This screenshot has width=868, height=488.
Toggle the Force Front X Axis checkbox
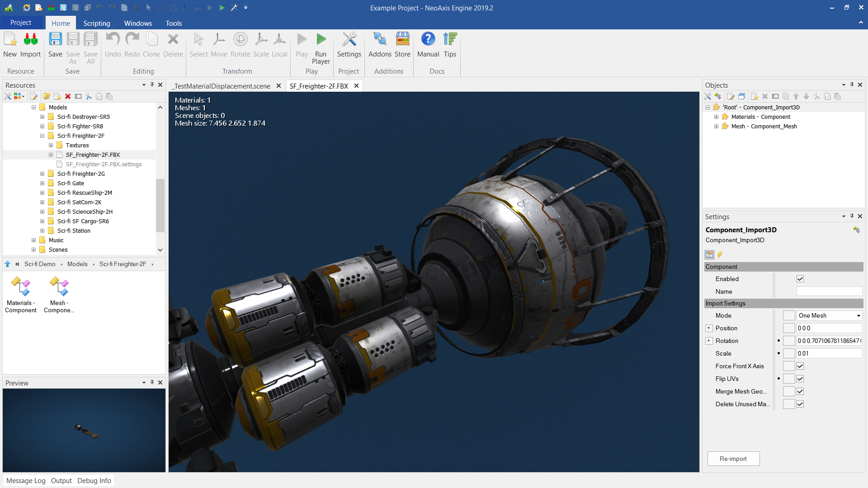(800, 366)
